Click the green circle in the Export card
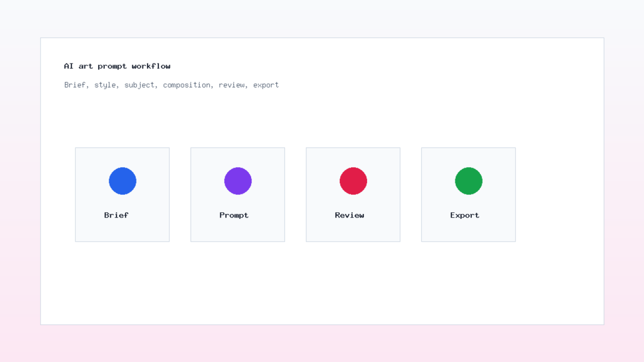 (469, 181)
